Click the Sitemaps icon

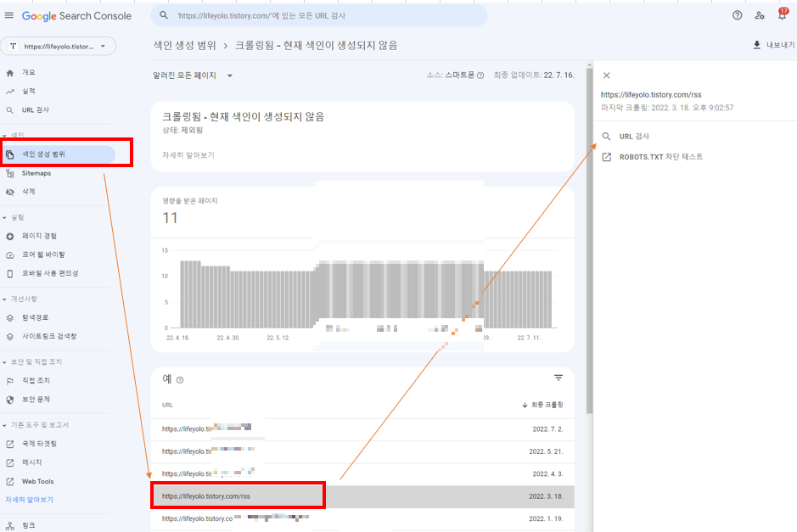(9, 173)
